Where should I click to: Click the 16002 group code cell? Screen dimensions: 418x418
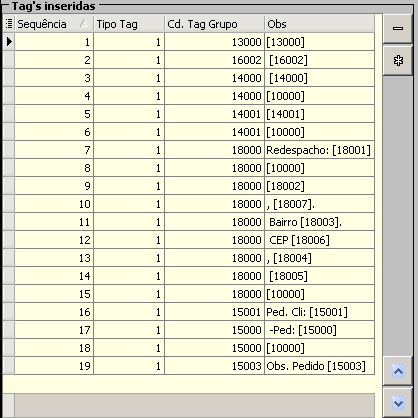pyautogui.click(x=214, y=60)
